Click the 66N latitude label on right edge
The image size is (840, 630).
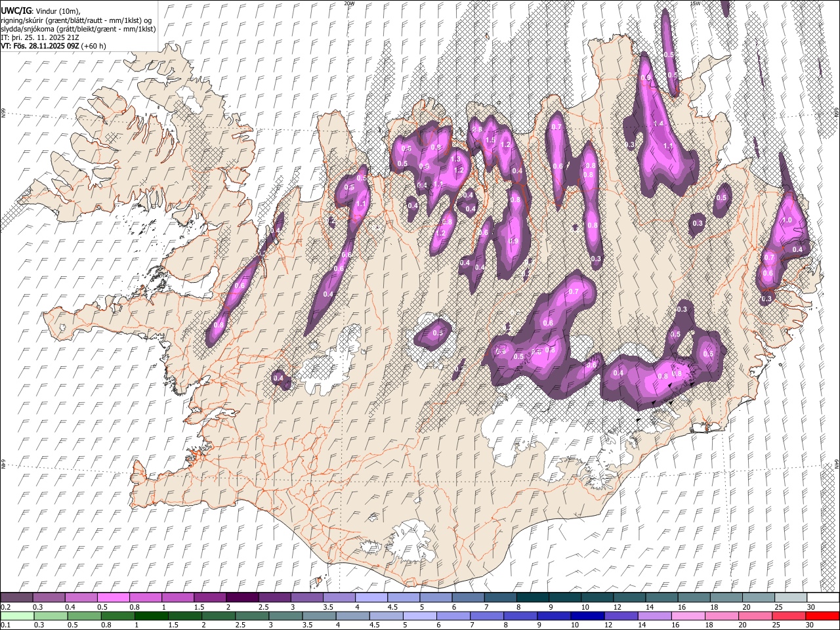pyautogui.click(x=837, y=113)
